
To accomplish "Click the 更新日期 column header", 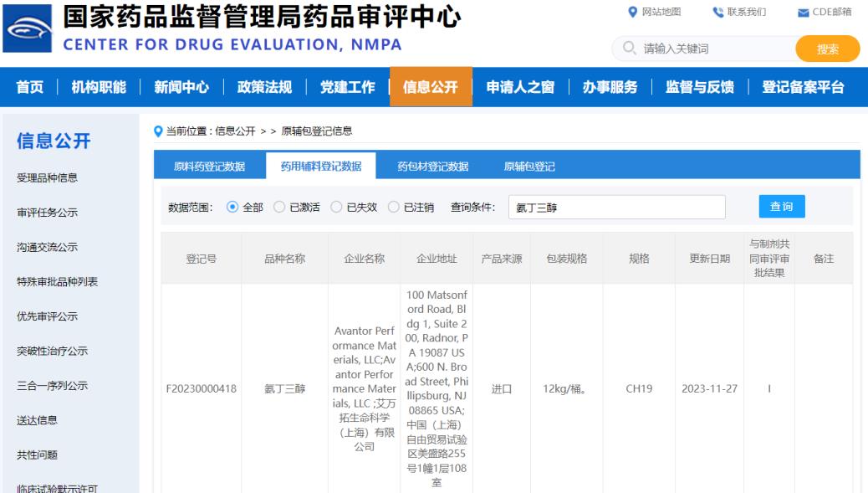I will click(710, 259).
